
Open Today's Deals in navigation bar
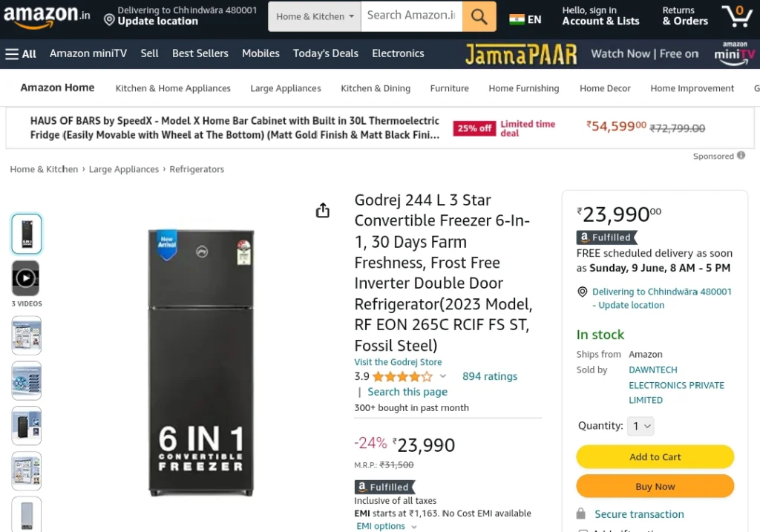click(x=326, y=53)
